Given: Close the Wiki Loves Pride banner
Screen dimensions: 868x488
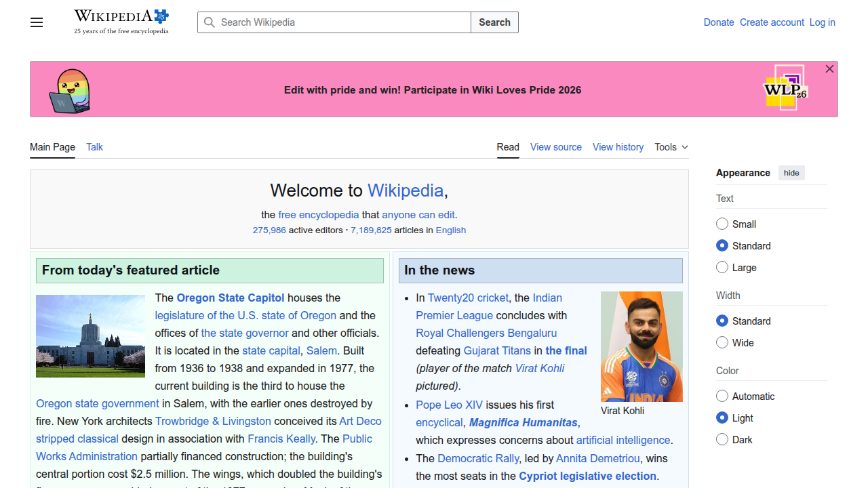Looking at the screenshot, I should [829, 69].
